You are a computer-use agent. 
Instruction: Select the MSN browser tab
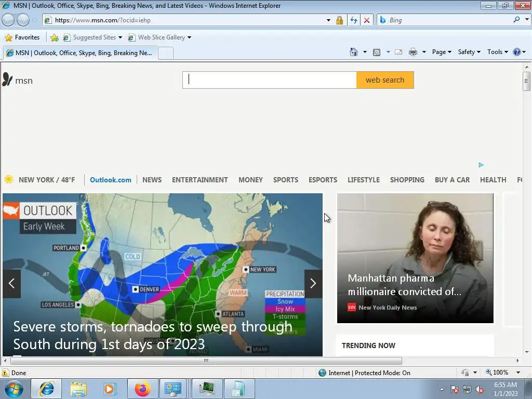(x=81, y=53)
